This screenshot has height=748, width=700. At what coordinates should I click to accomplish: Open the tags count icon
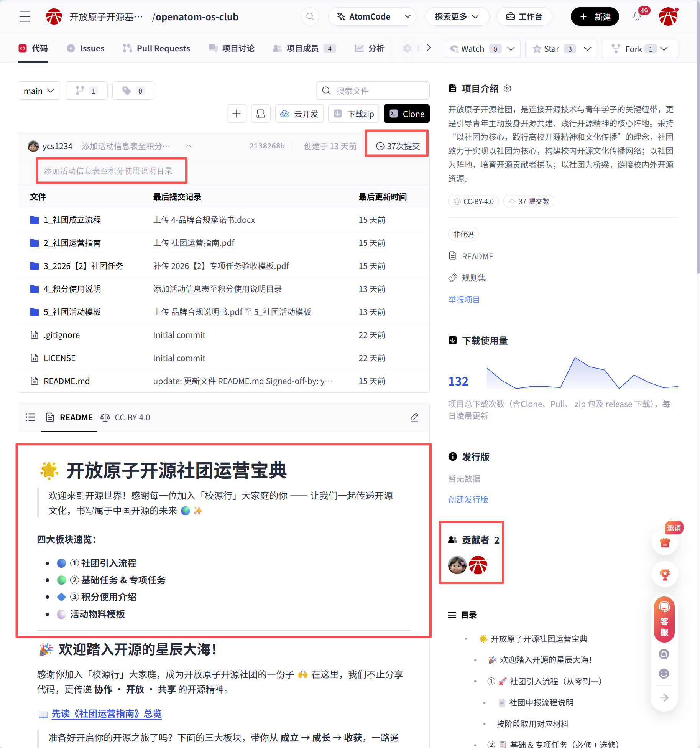pos(133,91)
